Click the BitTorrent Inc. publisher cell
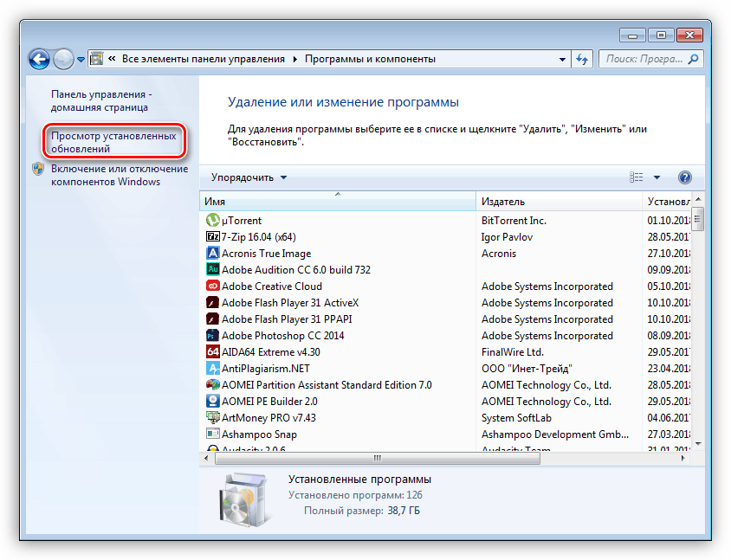The width and height of the screenshot is (731, 560). click(x=514, y=221)
